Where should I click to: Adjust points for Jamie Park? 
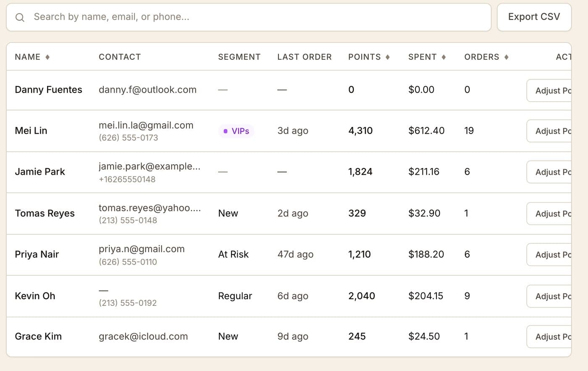549,172
